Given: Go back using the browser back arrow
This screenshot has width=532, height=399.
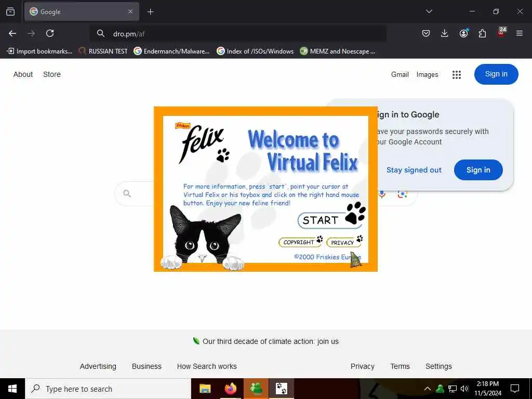Looking at the screenshot, I should click(12, 33).
